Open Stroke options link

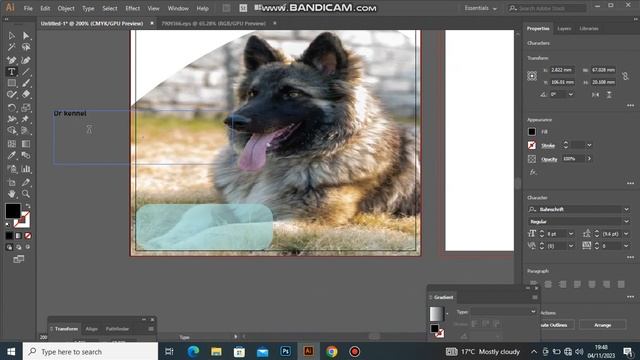pyautogui.click(x=548, y=146)
